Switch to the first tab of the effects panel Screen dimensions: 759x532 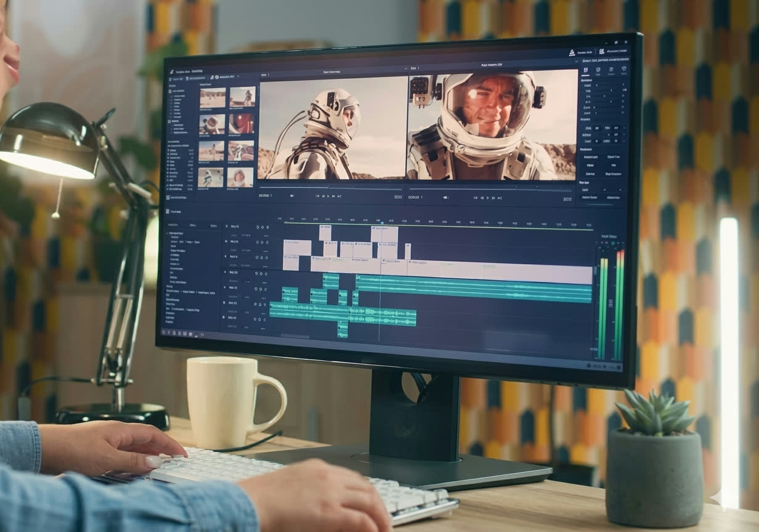coord(173,225)
